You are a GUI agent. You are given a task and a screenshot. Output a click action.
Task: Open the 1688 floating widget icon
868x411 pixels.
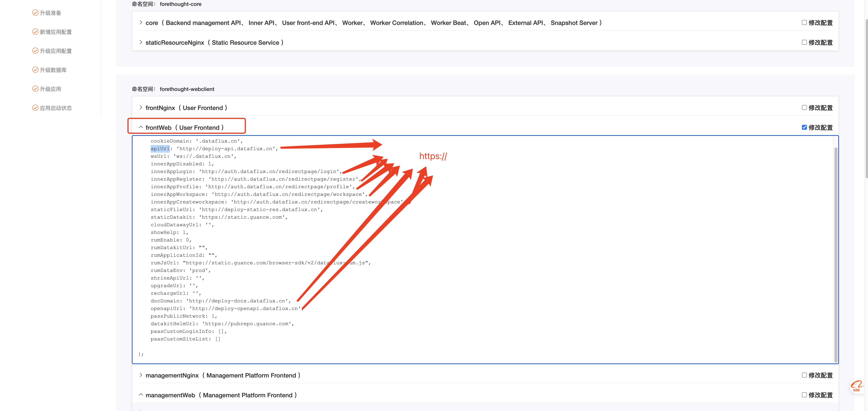856,386
